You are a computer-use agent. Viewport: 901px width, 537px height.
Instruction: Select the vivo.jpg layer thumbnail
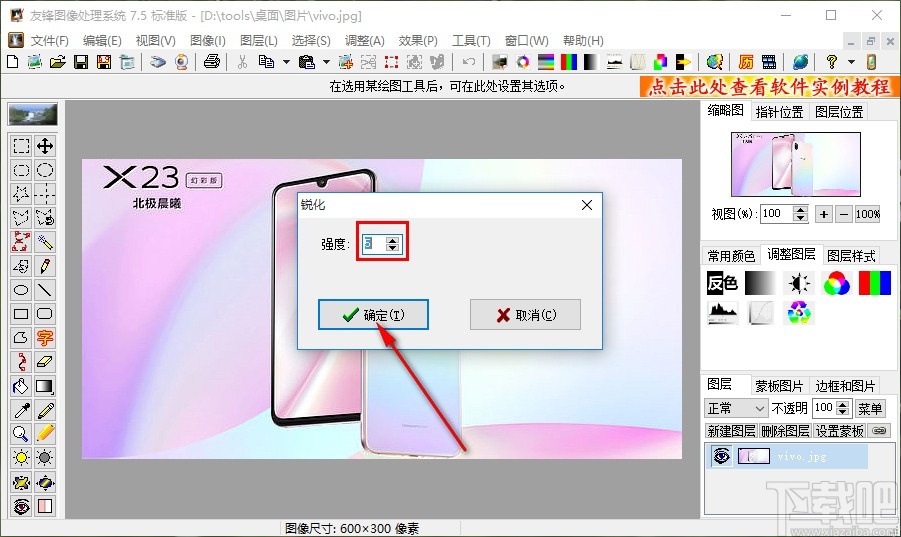(x=754, y=456)
